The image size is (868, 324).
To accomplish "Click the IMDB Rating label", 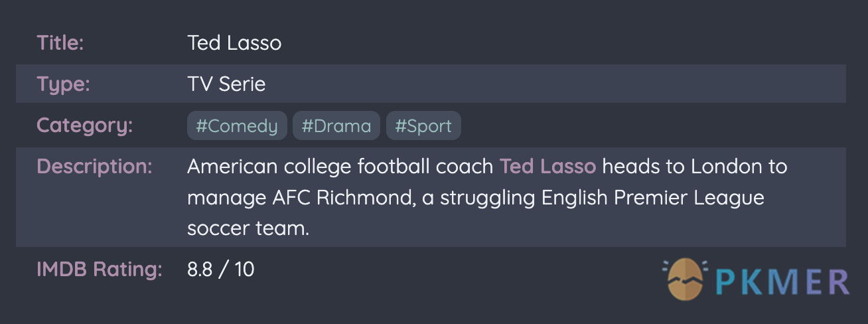I will tap(100, 270).
